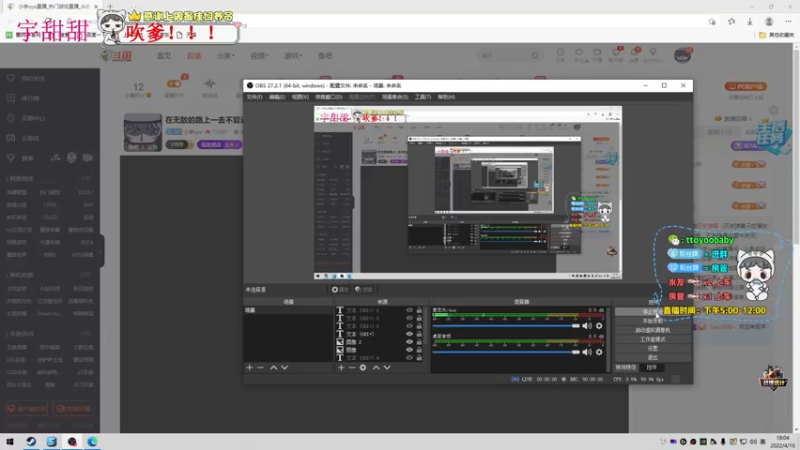Open the 桌面音频 mixer gear settings
The height and width of the screenshot is (450, 800).
click(x=599, y=352)
